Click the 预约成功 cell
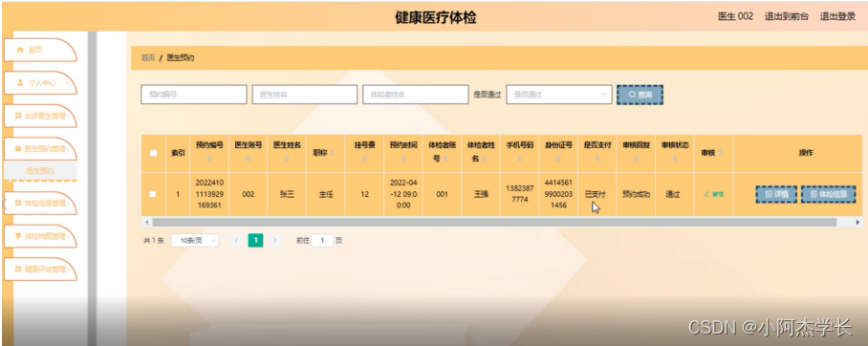868x346 pixels. 636,194
